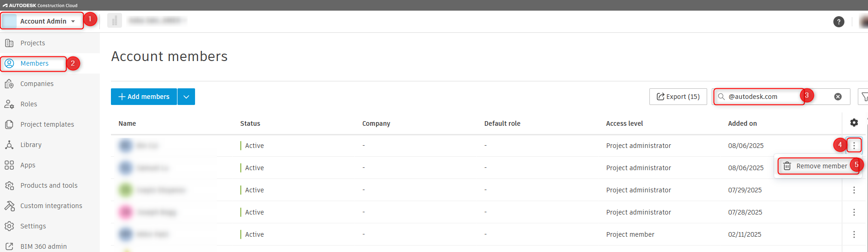Open more menu for first 08/06/2025 row
This screenshot has height=252, width=868.
pyautogui.click(x=854, y=146)
